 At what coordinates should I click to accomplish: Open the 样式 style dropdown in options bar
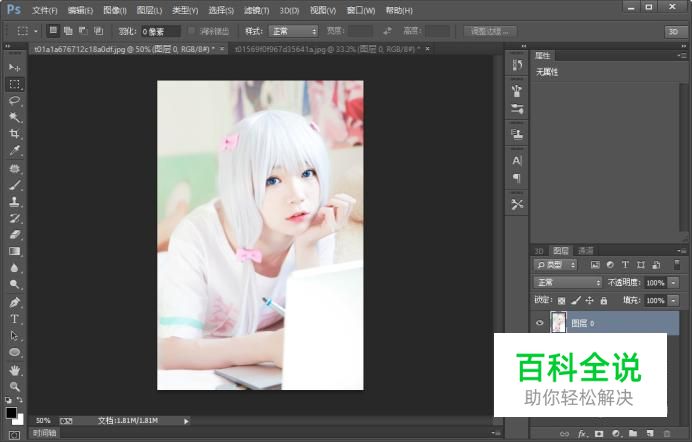290,31
